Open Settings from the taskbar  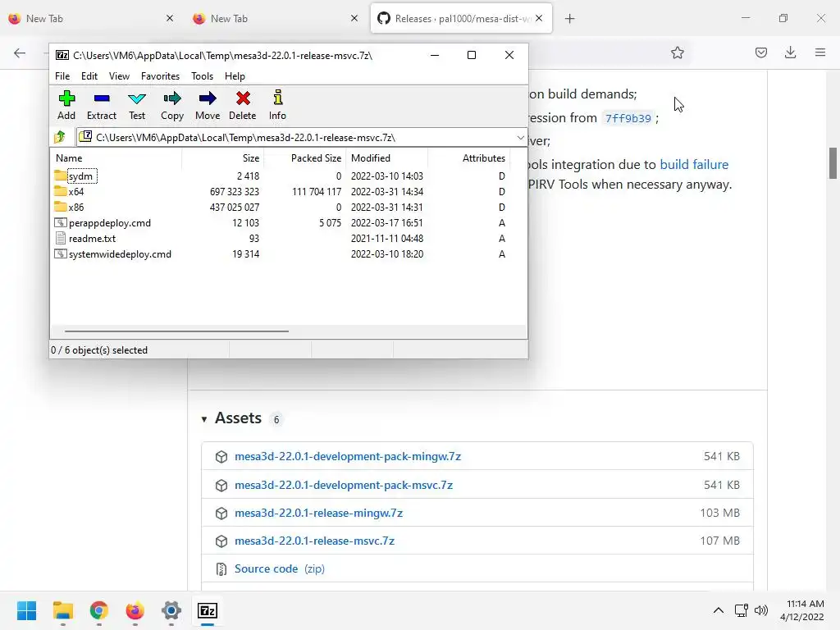tap(171, 610)
